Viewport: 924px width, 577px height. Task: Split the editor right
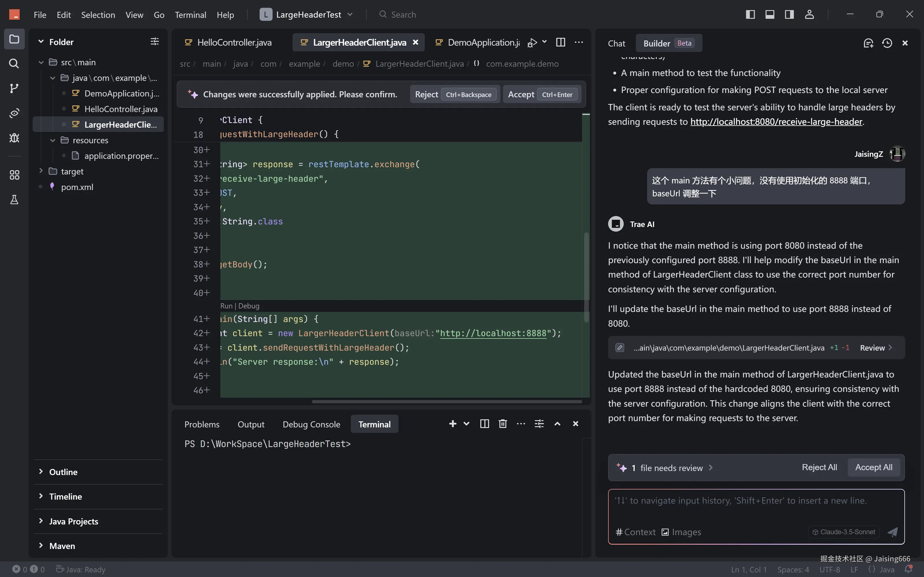pyautogui.click(x=560, y=42)
